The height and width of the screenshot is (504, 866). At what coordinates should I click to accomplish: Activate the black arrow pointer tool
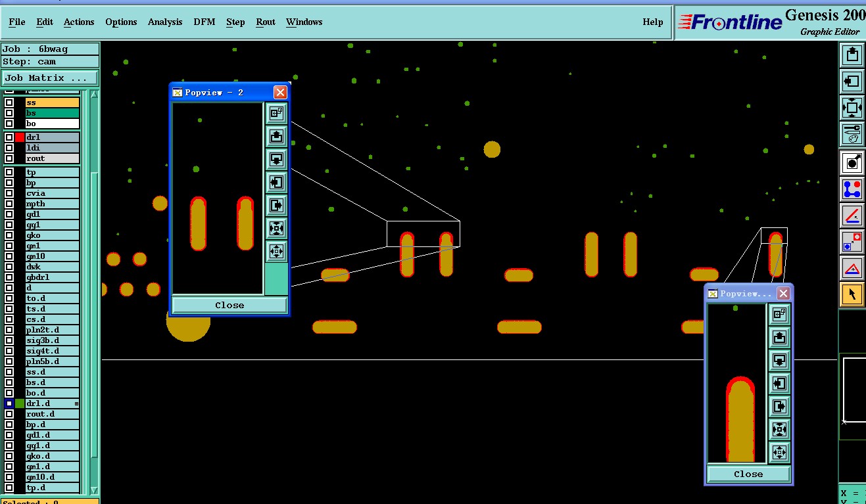click(x=852, y=294)
